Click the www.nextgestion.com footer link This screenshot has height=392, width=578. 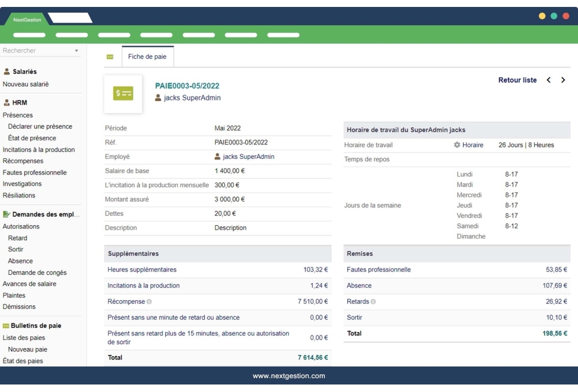coord(289,375)
